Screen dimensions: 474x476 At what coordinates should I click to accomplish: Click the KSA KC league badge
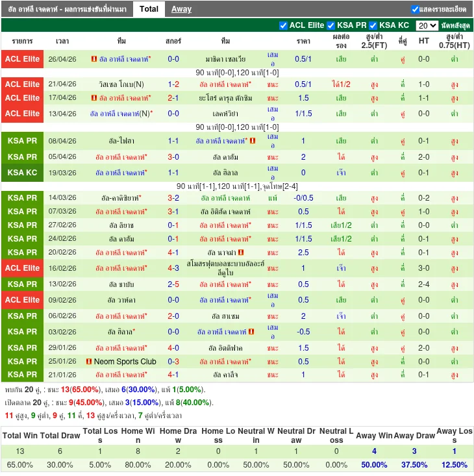pos(23,173)
